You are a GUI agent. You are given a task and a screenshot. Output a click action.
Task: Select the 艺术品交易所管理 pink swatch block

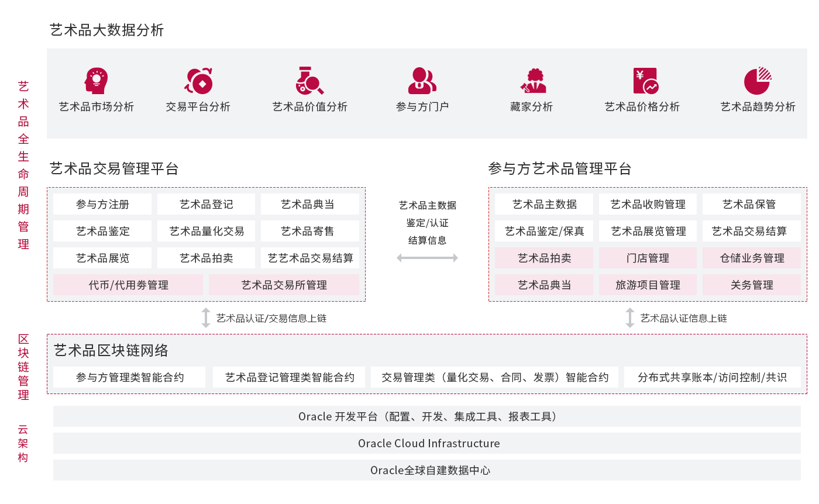click(285, 285)
